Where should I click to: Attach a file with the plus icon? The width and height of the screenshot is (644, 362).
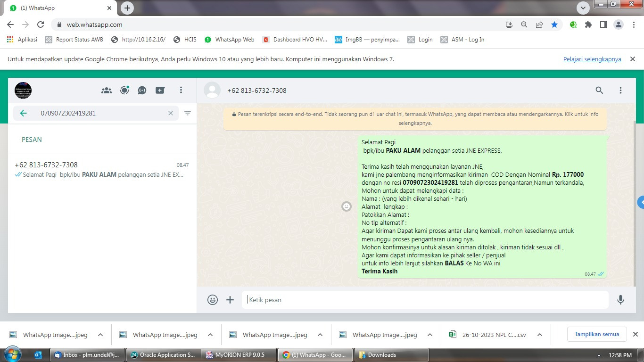click(x=230, y=300)
